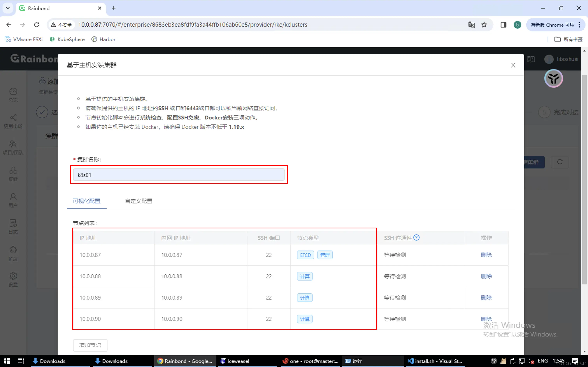The image size is (588, 367).
Task: Open Chrome's three-dot menu
Action: coord(579,25)
